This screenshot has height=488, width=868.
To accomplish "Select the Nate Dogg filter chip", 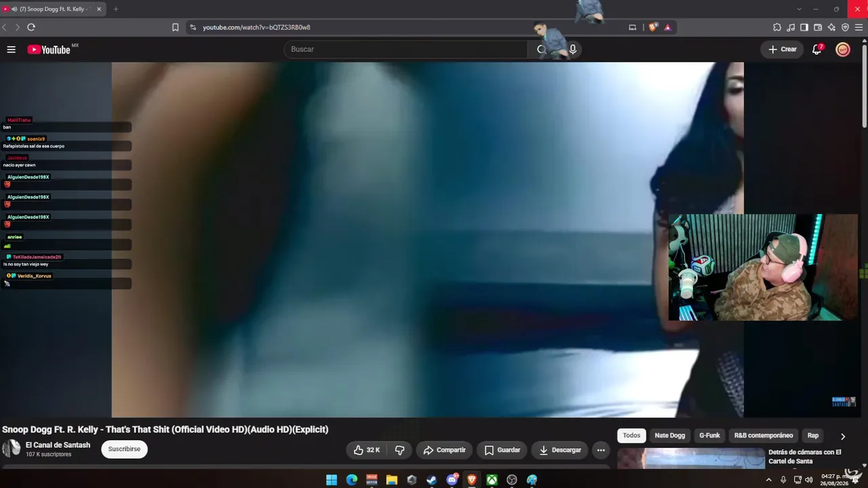I will 669,436.
